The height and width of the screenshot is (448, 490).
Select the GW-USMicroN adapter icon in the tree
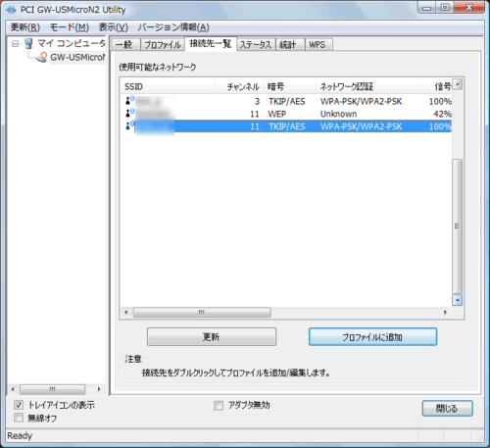[x=42, y=57]
